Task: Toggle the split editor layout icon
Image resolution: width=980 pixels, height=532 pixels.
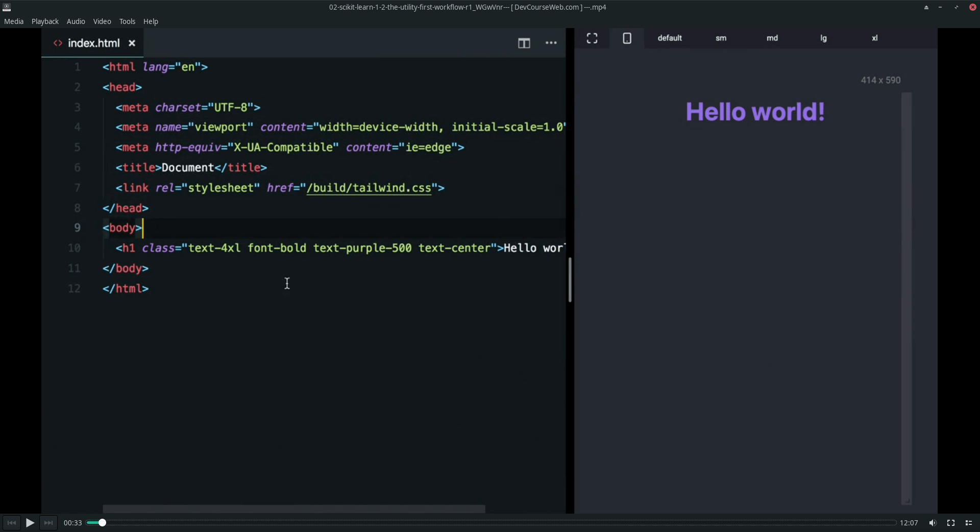Action: pos(524,43)
